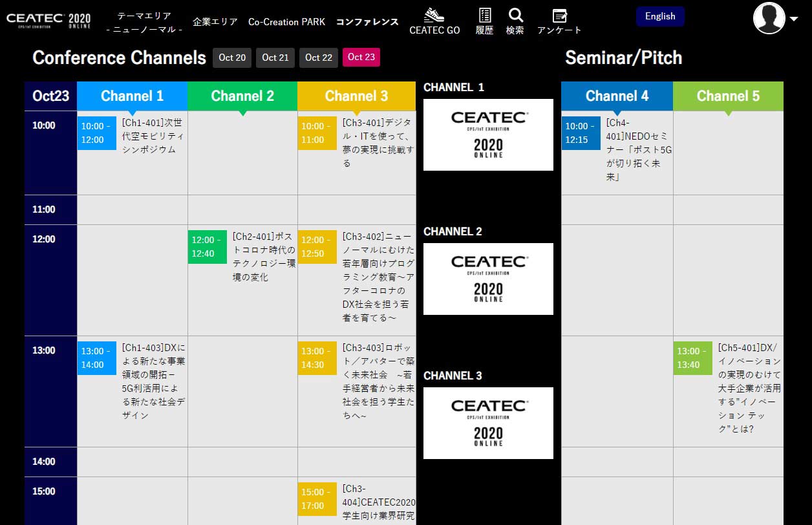Click the Channel 5 column header
The width and height of the screenshot is (812, 525).
click(x=728, y=96)
